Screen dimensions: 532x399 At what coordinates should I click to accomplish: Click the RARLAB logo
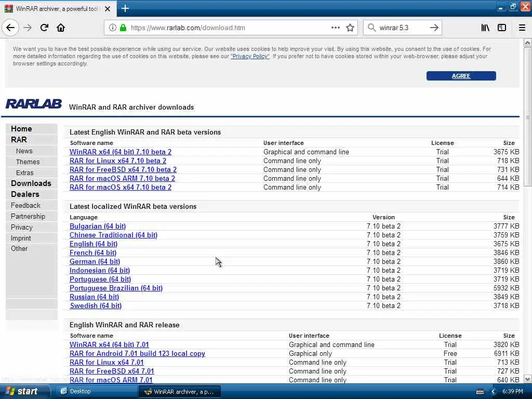[34, 104]
